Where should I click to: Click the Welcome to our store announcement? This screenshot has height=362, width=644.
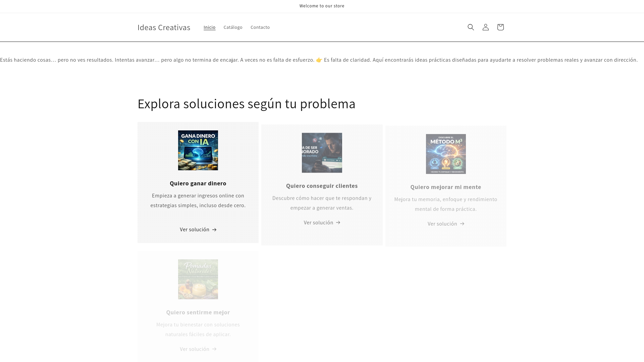[322, 6]
